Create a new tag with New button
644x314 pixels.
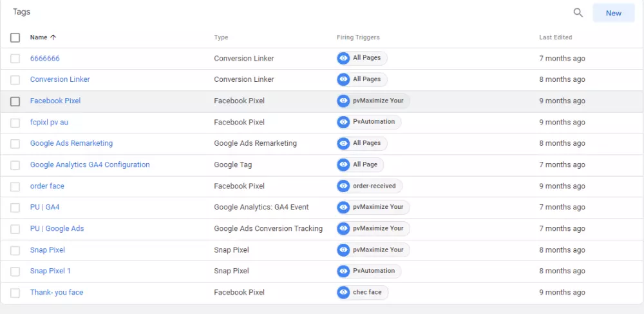click(613, 13)
